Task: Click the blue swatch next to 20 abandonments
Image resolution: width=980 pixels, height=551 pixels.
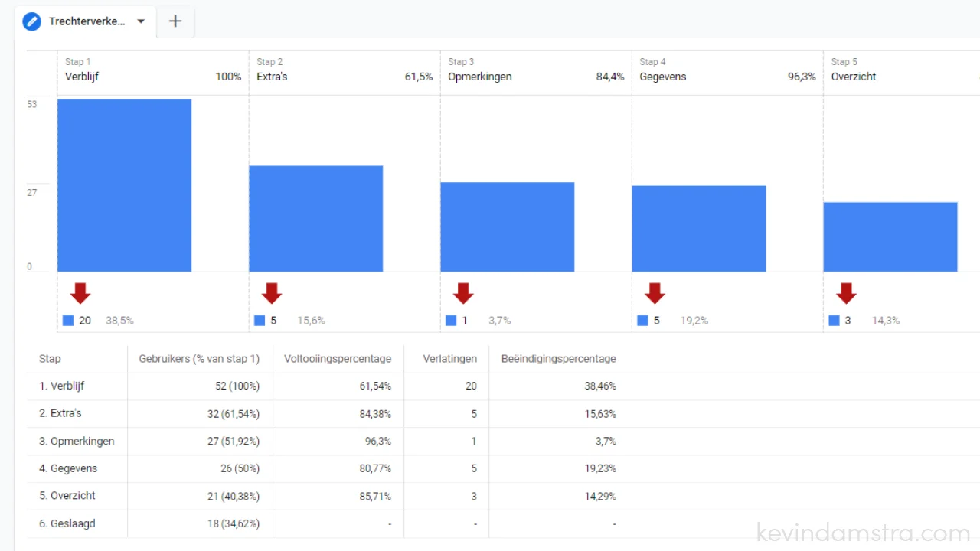Action: 68,321
